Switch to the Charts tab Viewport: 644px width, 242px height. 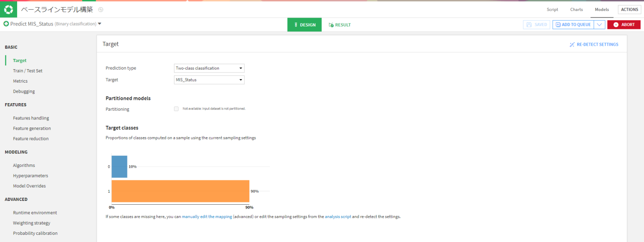(576, 9)
